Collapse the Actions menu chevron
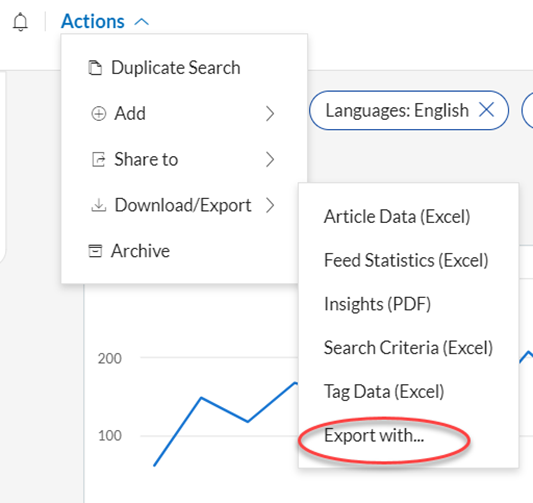 coord(142,22)
